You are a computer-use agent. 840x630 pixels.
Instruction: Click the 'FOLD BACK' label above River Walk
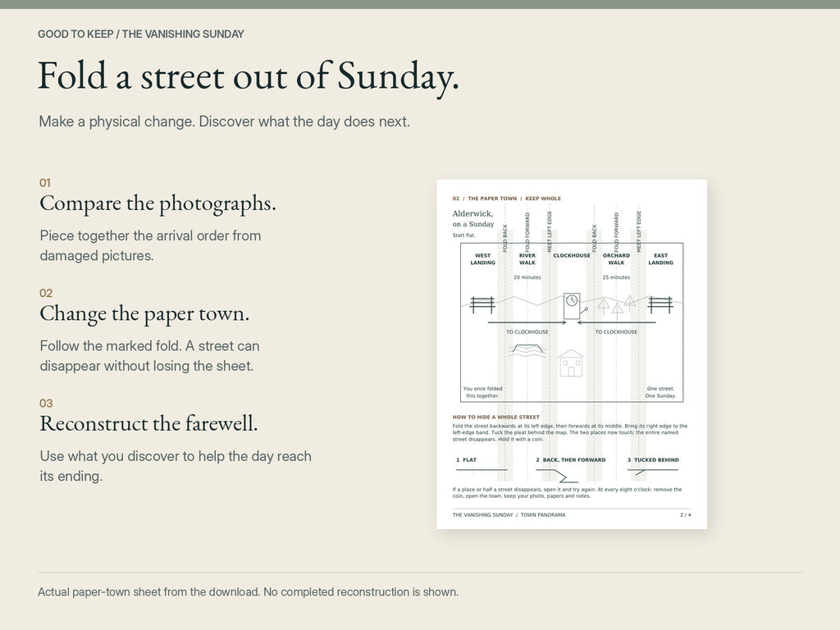click(504, 239)
